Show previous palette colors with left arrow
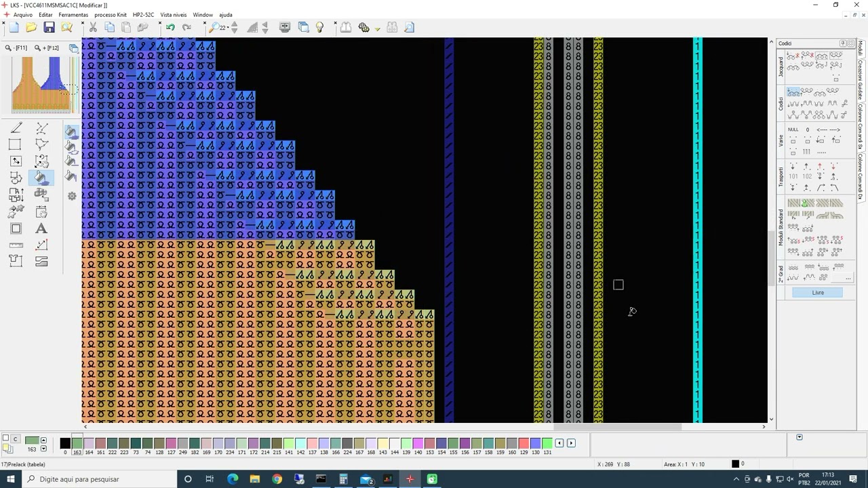 (x=559, y=443)
